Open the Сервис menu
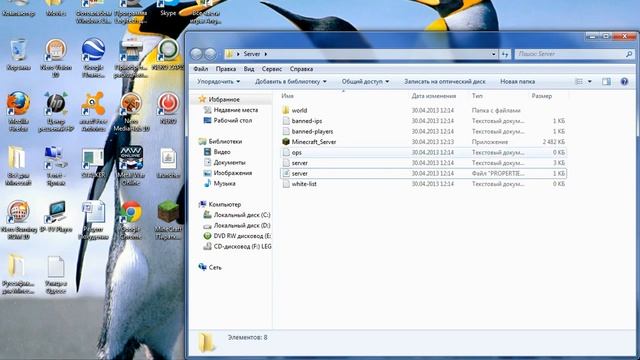 [x=272, y=69]
